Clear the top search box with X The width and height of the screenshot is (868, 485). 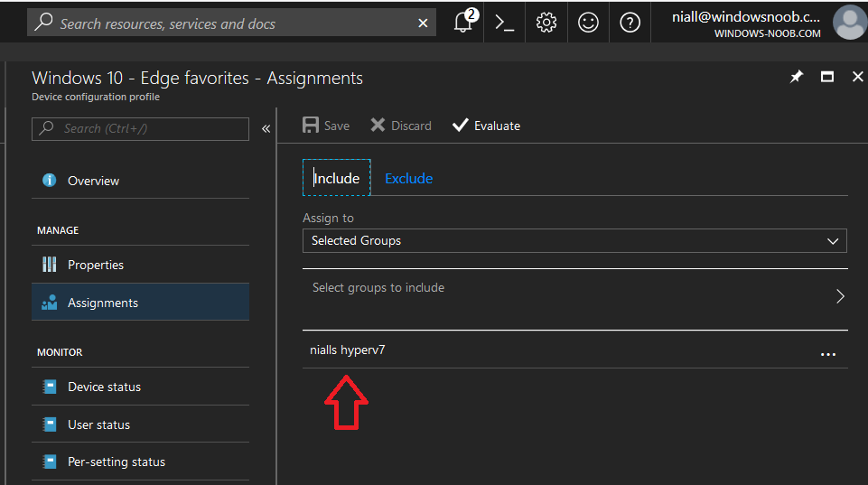423,23
